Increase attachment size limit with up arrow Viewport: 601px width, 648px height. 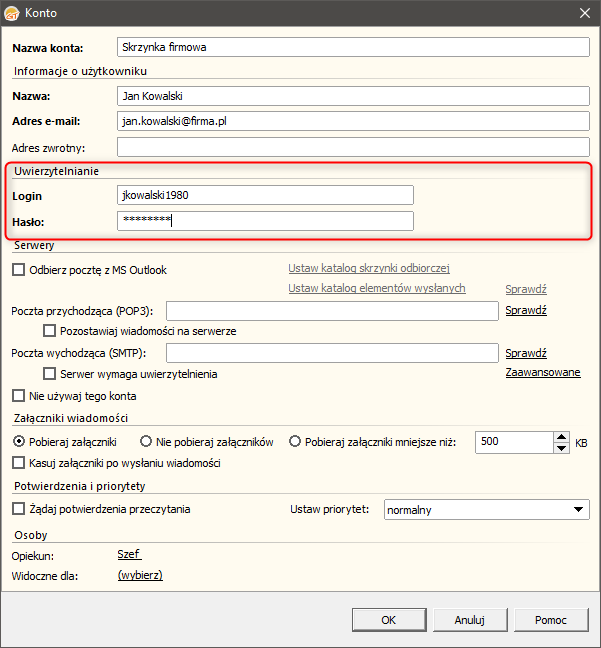click(x=561, y=436)
